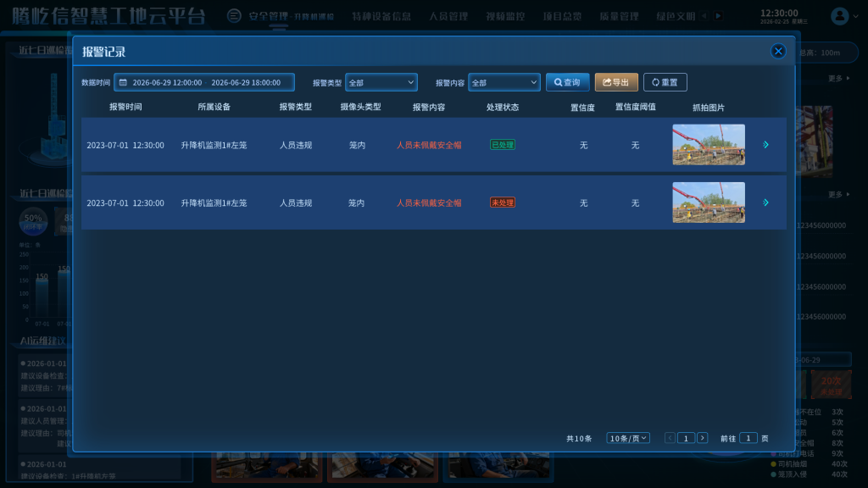Click the 已处理 status tag

(502, 145)
